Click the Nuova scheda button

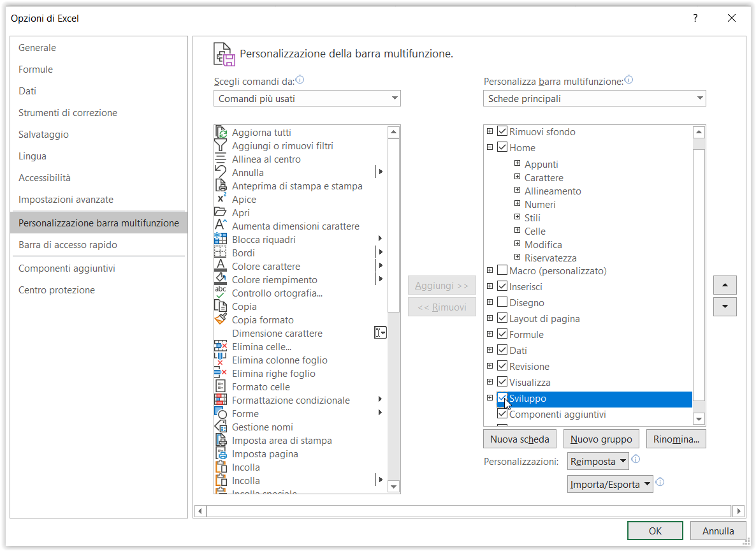(520, 439)
